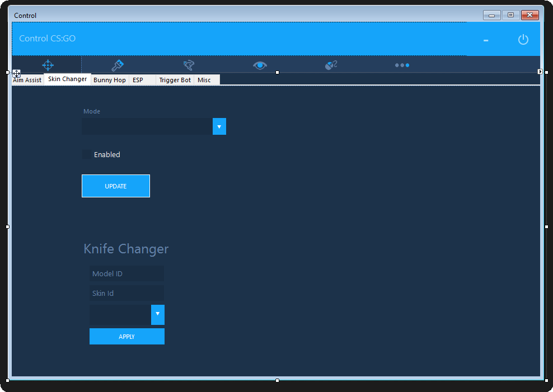The height and width of the screenshot is (392, 553).
Task: Switch to the Bunny Hop tab
Action: coord(110,80)
